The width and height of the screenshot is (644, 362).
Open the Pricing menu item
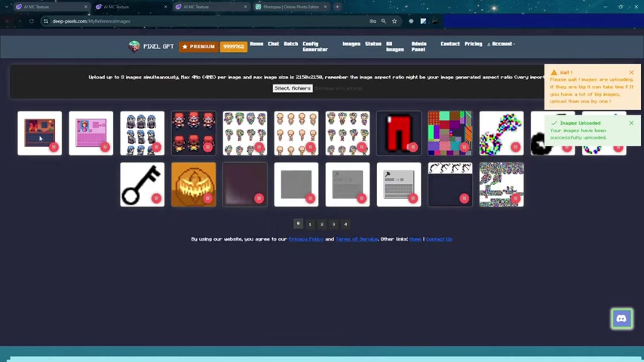473,44
